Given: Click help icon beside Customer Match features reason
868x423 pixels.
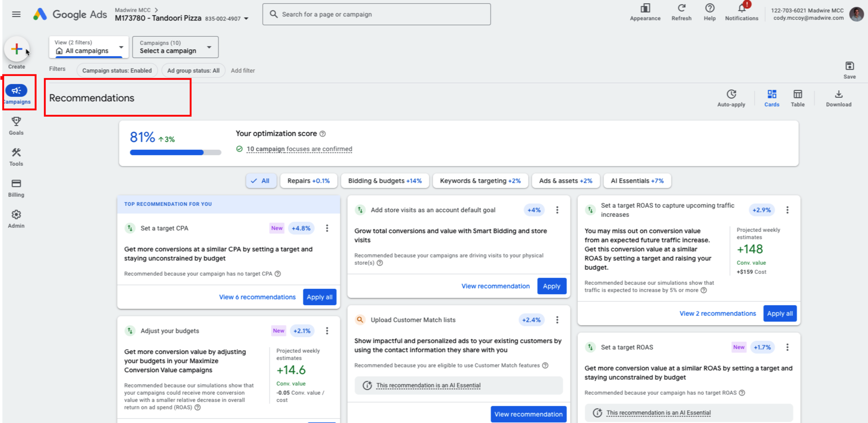Looking at the screenshot, I should (545, 366).
